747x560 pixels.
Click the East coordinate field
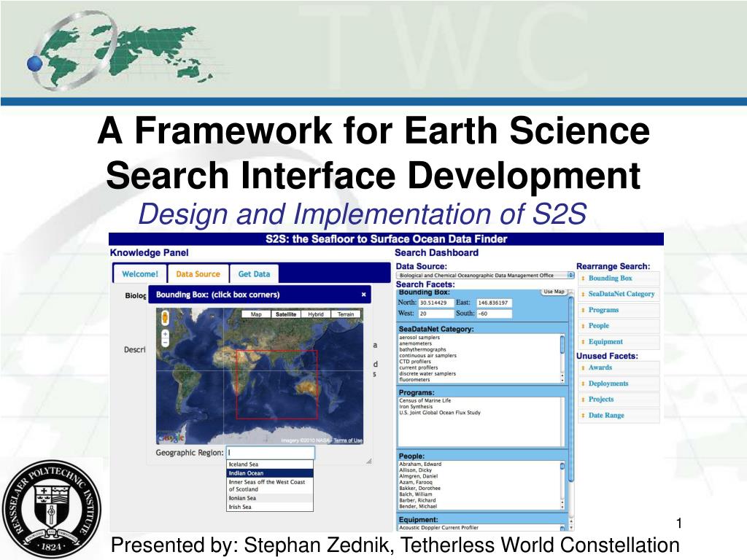tap(494, 303)
